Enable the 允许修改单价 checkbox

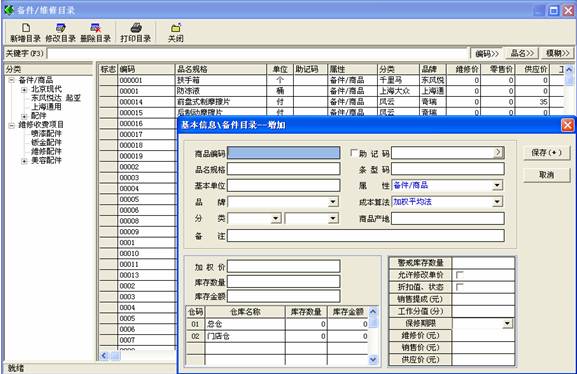coord(459,275)
